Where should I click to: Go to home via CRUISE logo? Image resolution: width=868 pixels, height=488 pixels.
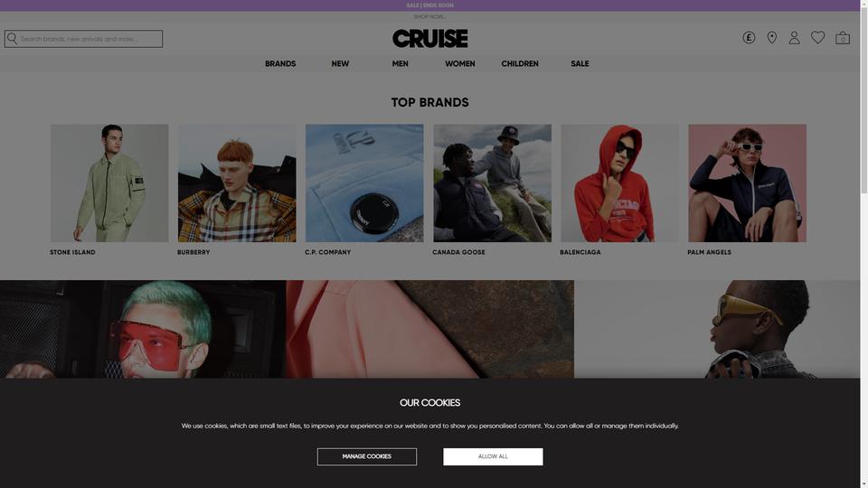(x=430, y=38)
